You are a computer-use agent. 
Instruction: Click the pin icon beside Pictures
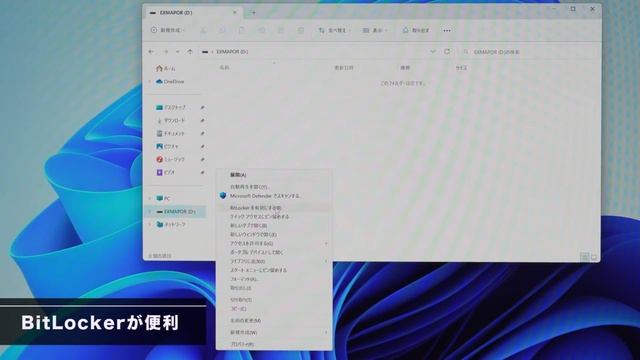202,147
